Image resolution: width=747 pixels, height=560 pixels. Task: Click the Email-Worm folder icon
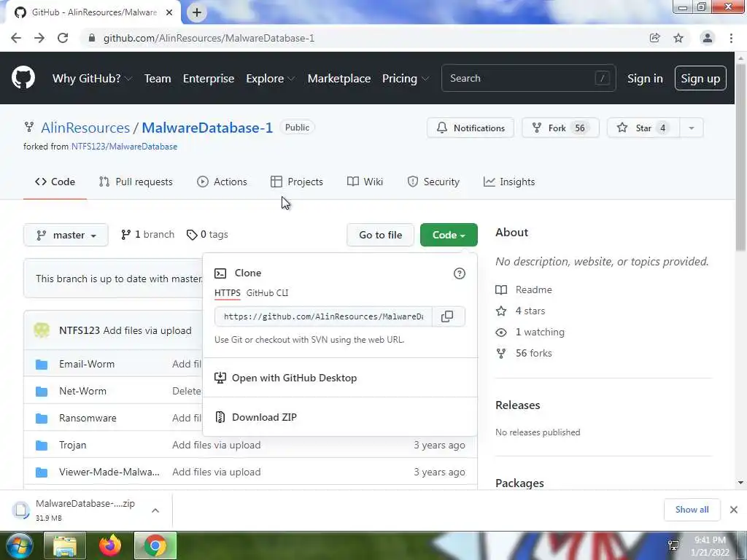point(42,365)
